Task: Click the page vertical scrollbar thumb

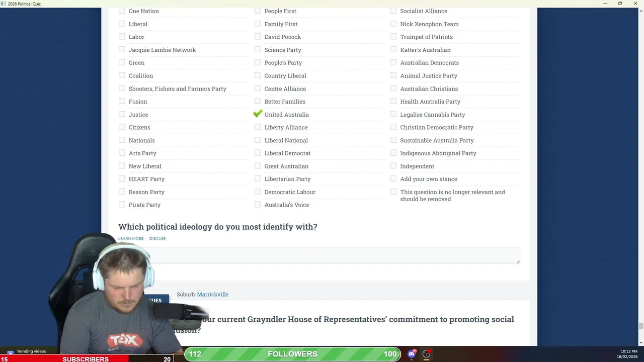Action: 640,326
